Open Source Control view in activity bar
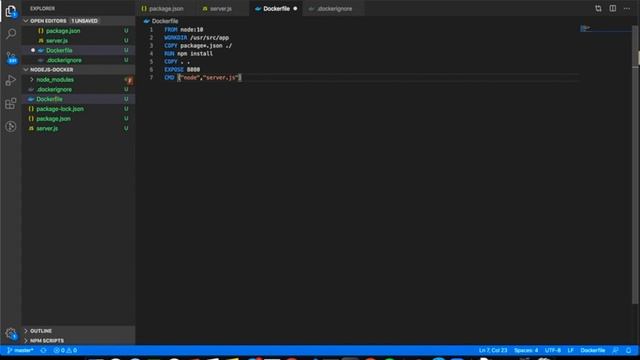 tap(11, 57)
